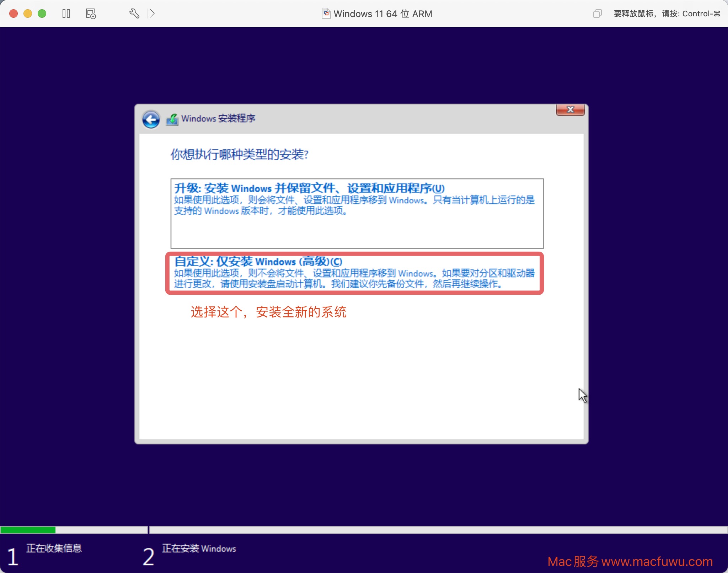728x573 pixels.
Task: Choose Upgrade: install Windows and keep files
Action: [357, 213]
